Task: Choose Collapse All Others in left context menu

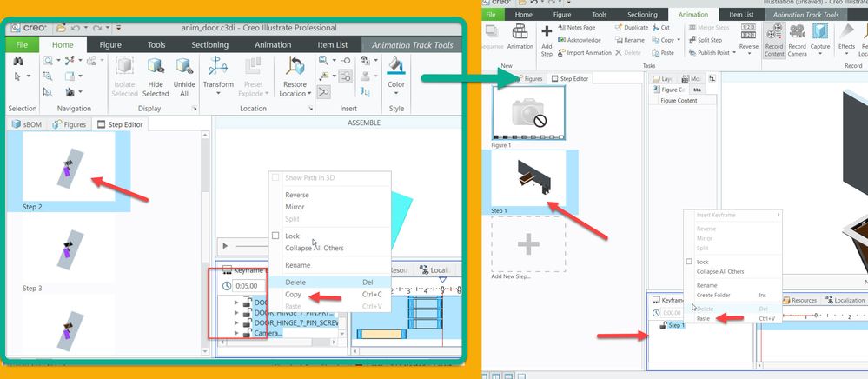Action: pyautogui.click(x=314, y=248)
